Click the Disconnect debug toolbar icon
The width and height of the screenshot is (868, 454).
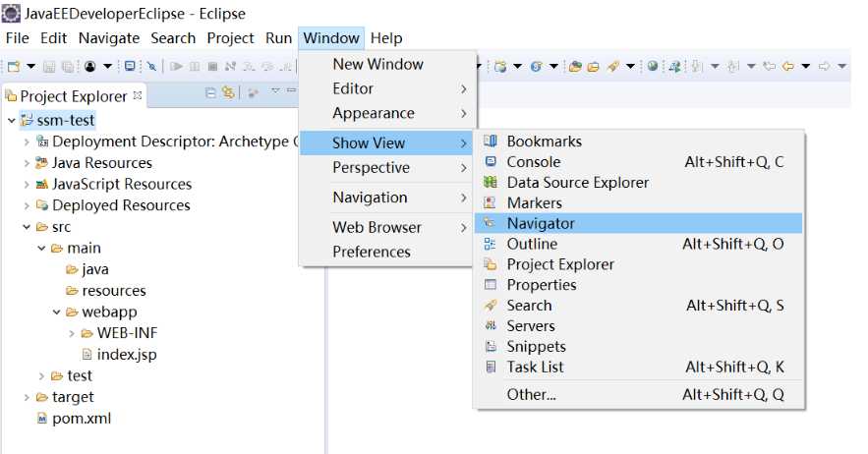click(x=230, y=67)
